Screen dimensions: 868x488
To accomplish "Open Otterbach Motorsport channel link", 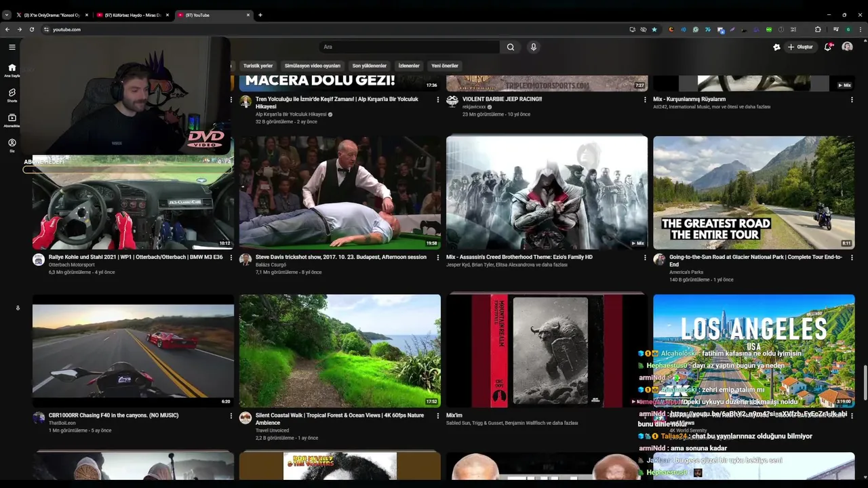I will click(x=72, y=264).
